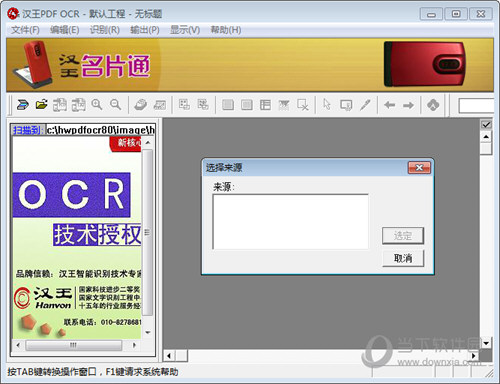
Task: Click the grayed image adjust icon right of eraser
Action: pos(160,105)
